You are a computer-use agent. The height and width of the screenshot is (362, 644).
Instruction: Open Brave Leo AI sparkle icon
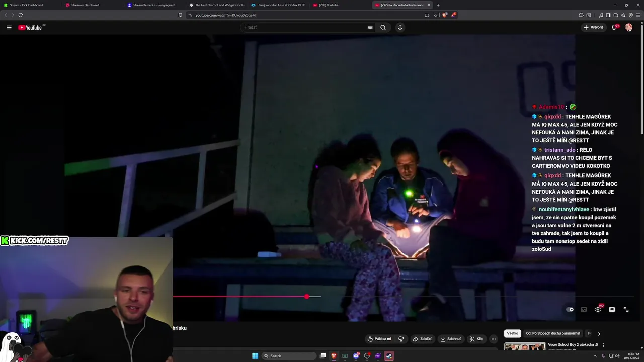pos(623,15)
